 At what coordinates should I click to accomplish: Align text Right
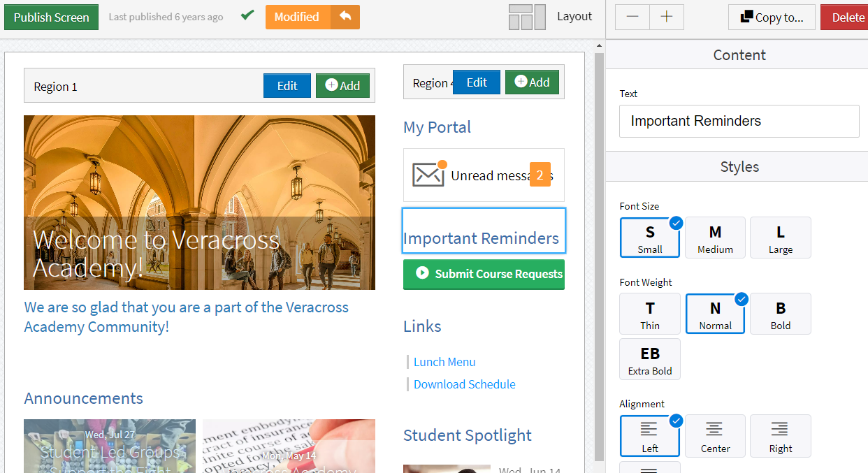point(781,435)
